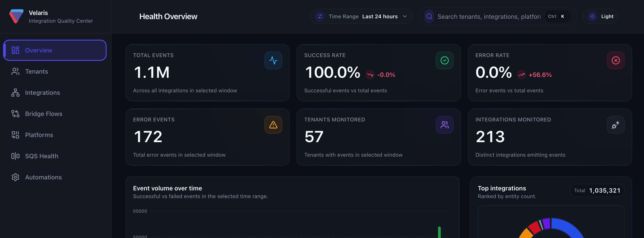Select the Tenants icon in the sidebar

[15, 71]
